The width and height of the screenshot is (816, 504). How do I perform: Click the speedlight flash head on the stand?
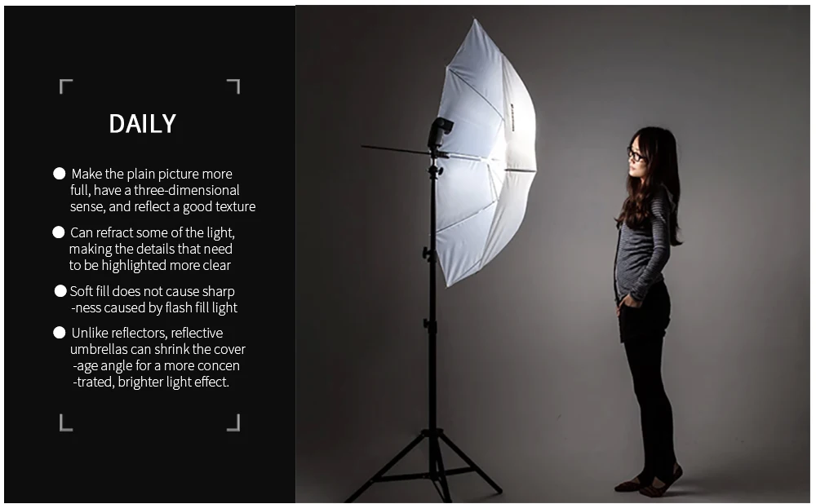point(439,132)
